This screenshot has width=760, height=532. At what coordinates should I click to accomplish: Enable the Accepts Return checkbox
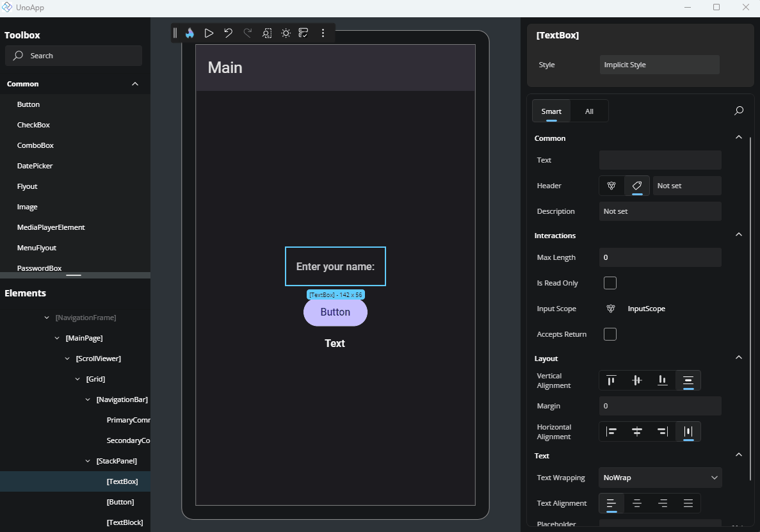[610, 334]
